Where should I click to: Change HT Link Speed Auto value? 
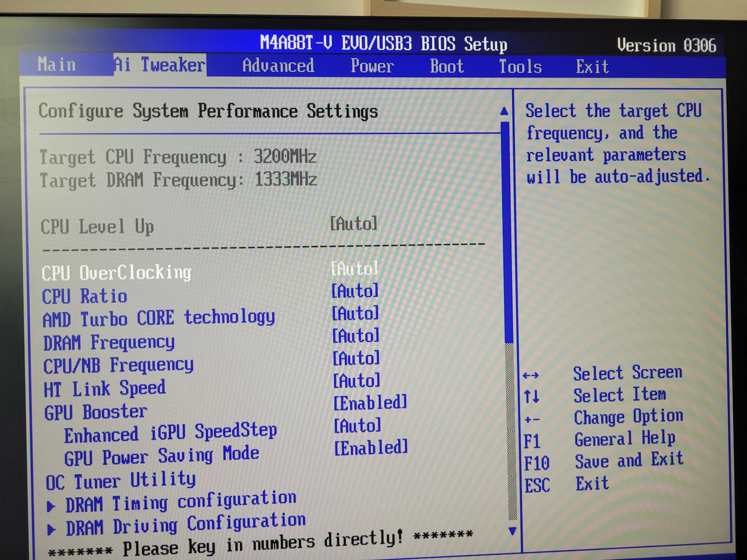point(357,380)
